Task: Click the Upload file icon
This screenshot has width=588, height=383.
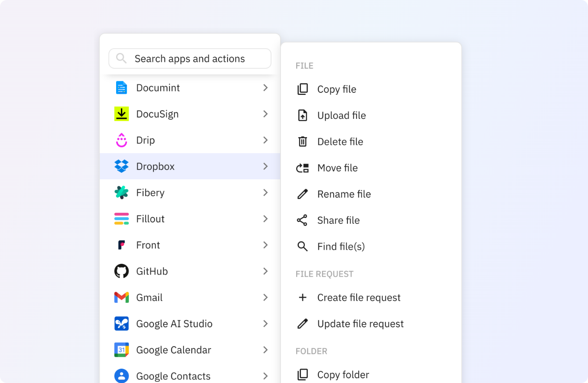Action: tap(302, 115)
